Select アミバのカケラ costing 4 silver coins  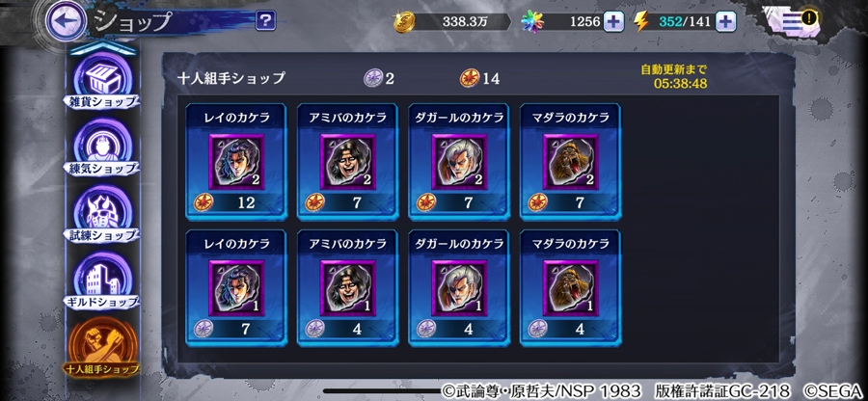[x=348, y=288]
